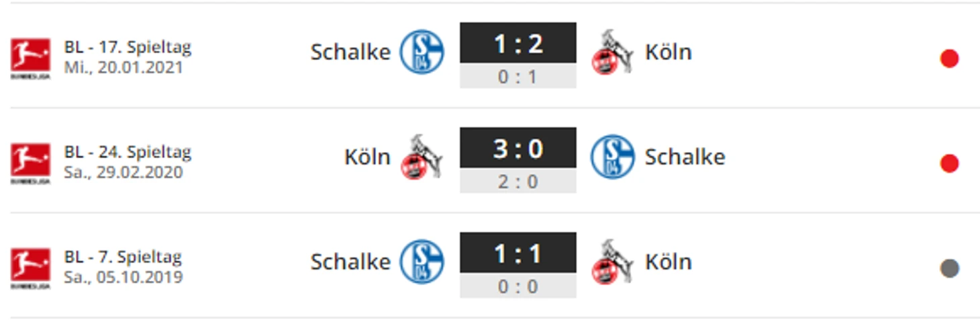
Task: Click the red result dot for 3:0 match
Action: (x=949, y=164)
